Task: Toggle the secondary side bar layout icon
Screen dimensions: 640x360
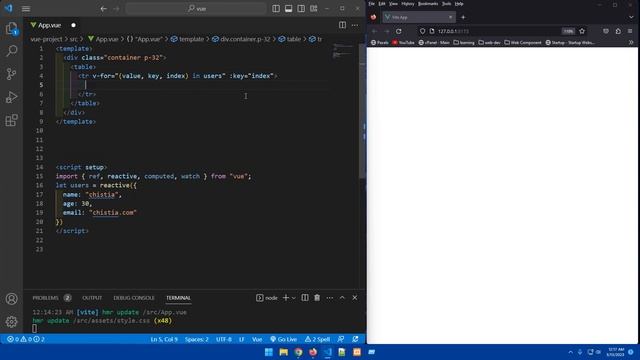Action: point(301,9)
